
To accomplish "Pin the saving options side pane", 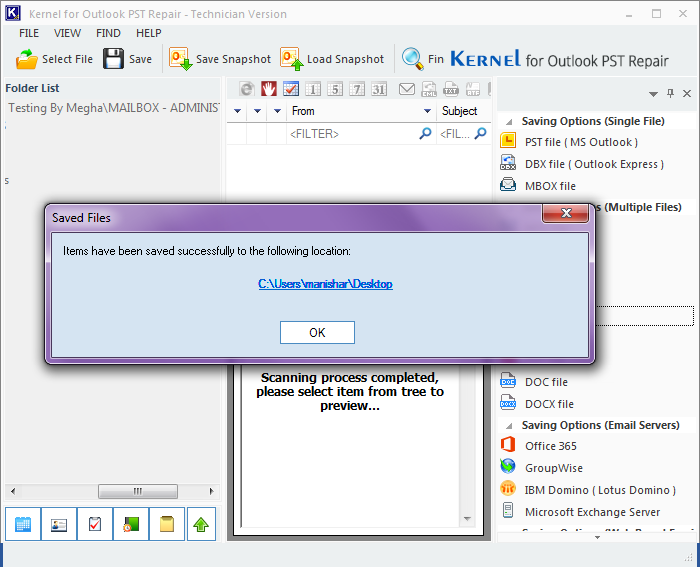I will 670,93.
